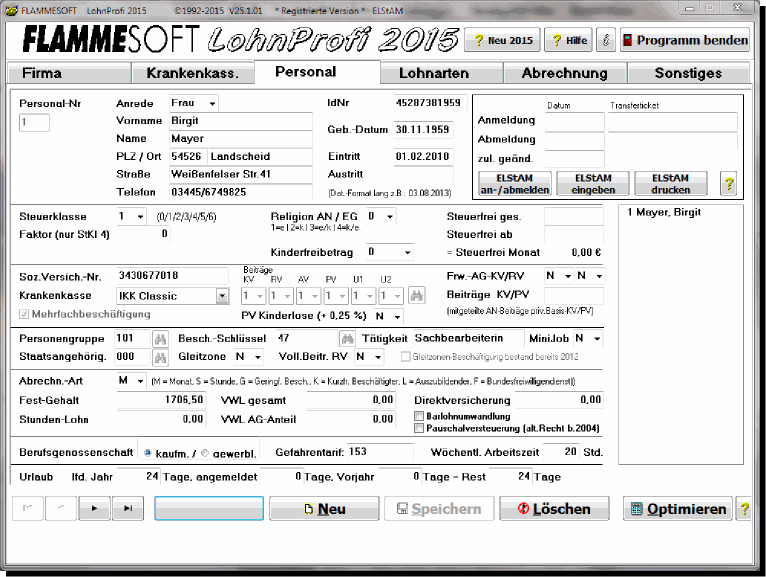Image resolution: width=766 pixels, height=577 pixels.
Task: Click Neu 2015 help button
Action: pos(502,40)
